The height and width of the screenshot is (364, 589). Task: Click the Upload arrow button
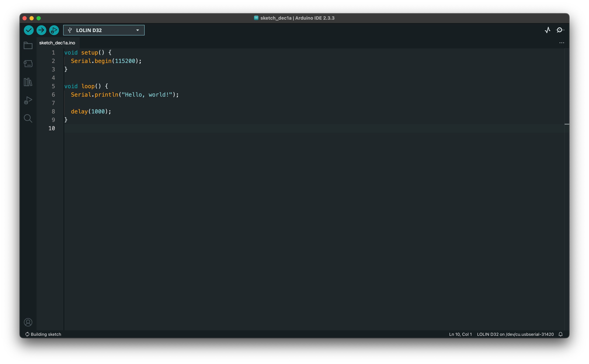tap(41, 30)
